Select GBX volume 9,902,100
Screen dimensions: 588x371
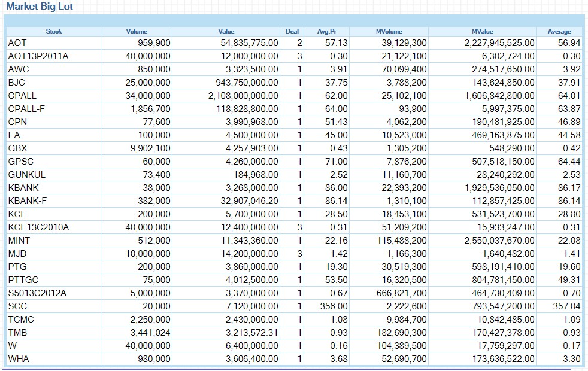pos(150,148)
